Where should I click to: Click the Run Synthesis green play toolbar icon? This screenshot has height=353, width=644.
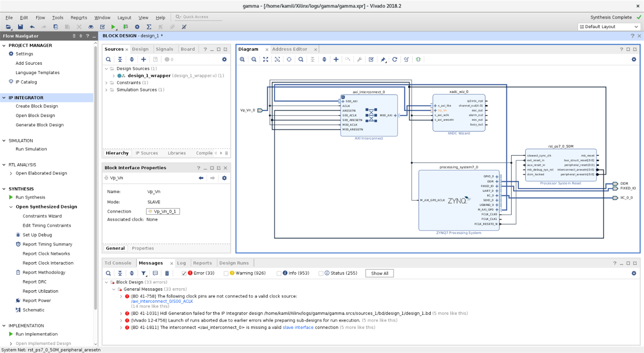113,27
